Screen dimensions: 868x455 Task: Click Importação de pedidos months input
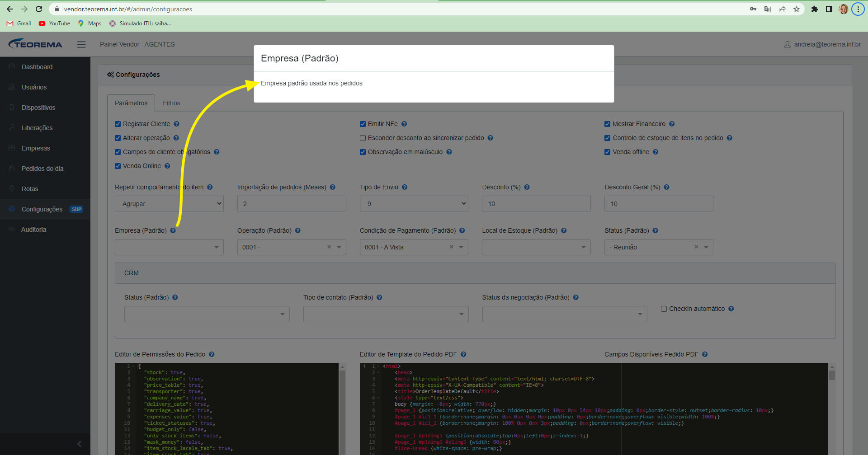coord(292,204)
